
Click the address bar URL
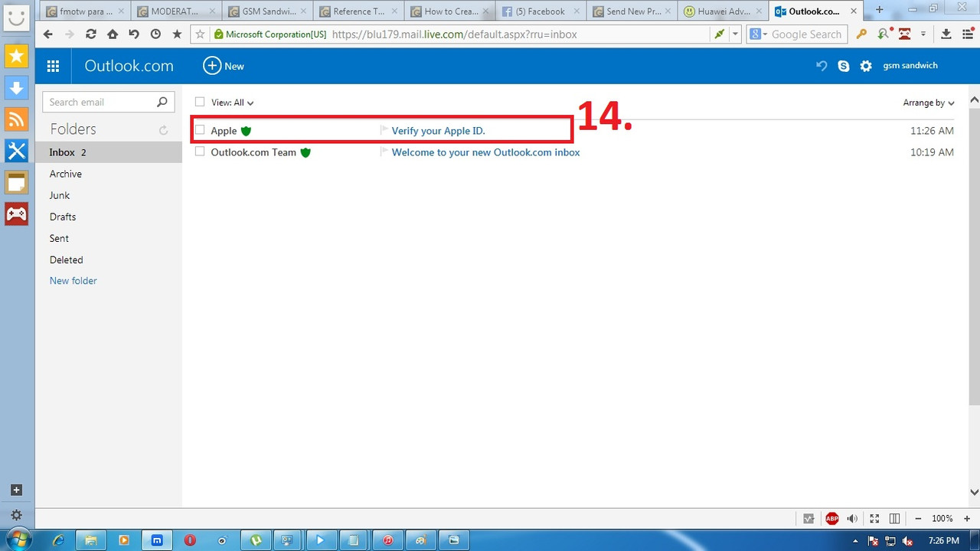455,34
